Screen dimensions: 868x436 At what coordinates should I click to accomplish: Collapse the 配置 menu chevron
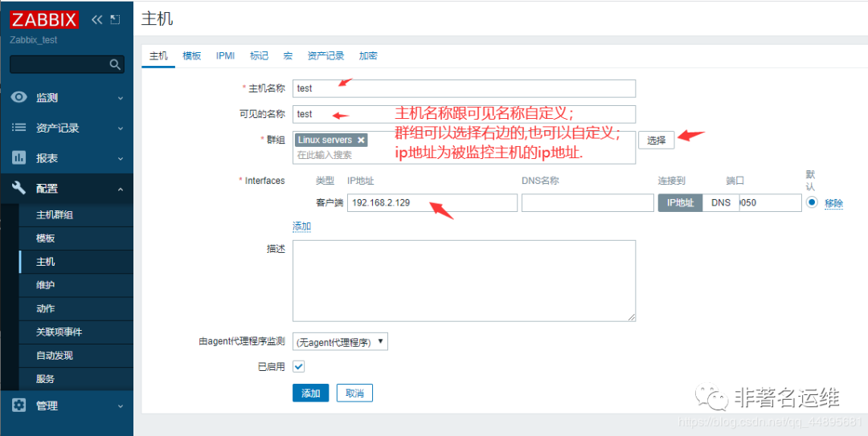120,189
